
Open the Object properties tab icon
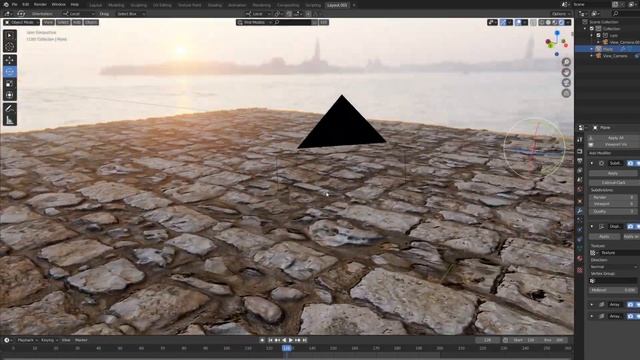[x=580, y=201]
